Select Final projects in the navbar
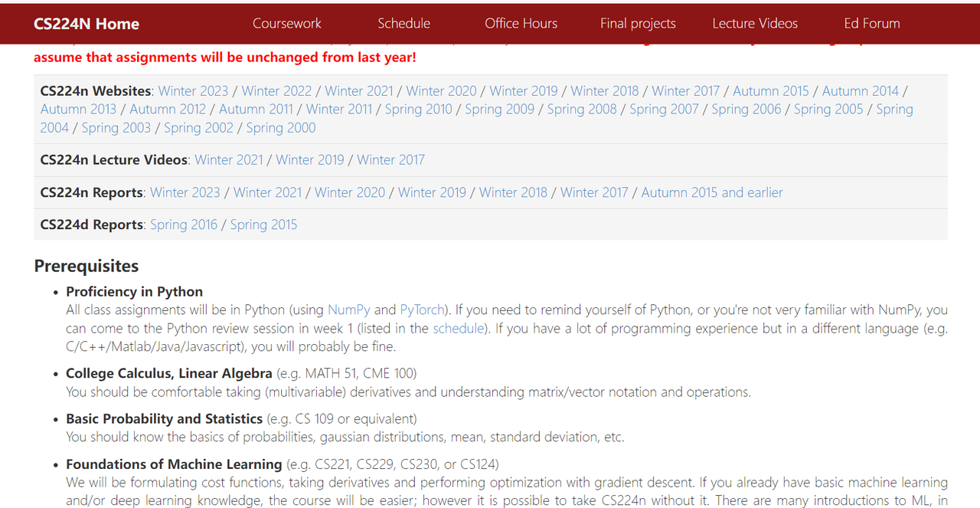This screenshot has height=508, width=980. click(638, 24)
